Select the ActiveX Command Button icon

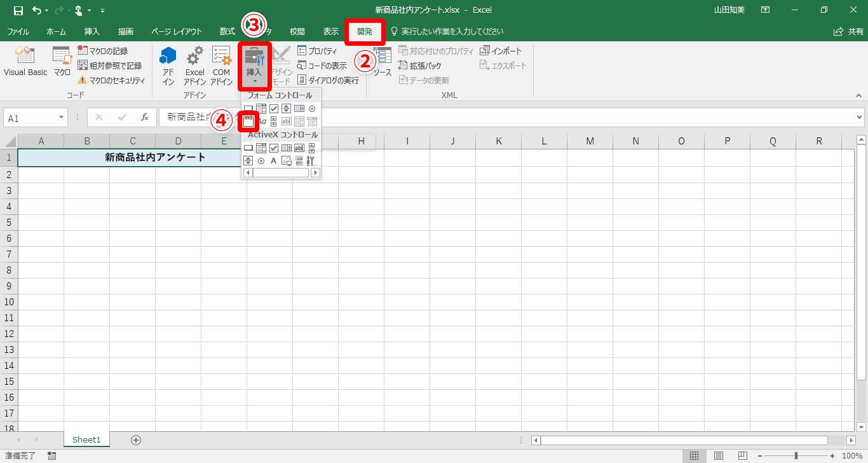click(248, 148)
